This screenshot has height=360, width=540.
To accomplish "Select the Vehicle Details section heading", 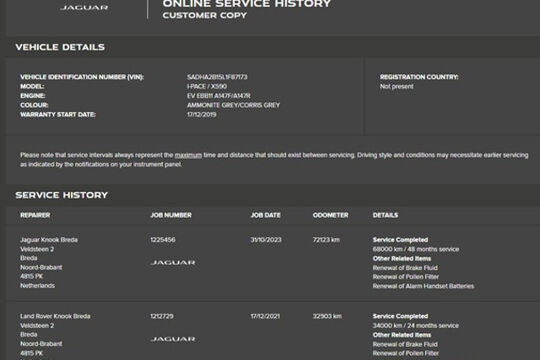I will [x=60, y=47].
